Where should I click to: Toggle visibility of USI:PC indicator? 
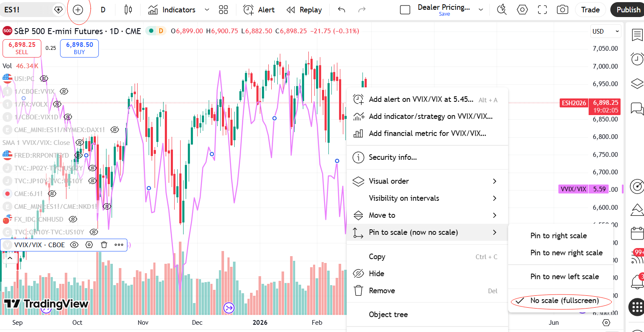click(x=44, y=78)
